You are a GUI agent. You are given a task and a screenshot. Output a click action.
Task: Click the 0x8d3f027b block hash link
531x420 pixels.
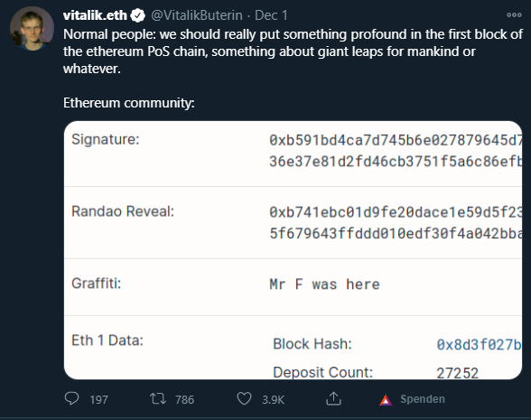479,344
